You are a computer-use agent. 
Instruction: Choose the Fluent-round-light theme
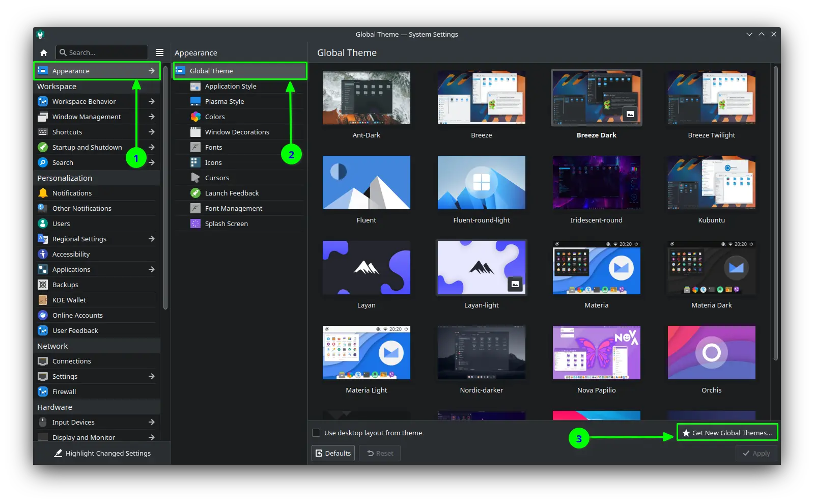(482, 183)
